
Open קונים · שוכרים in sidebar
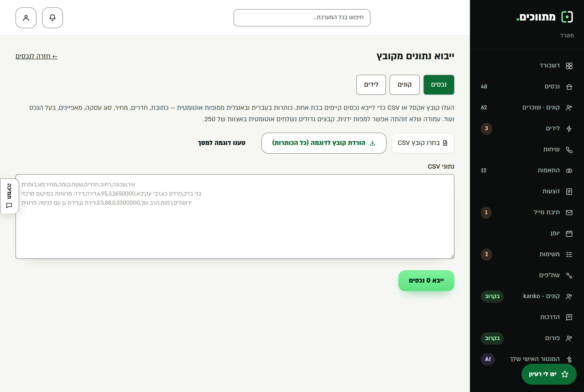[527, 108]
